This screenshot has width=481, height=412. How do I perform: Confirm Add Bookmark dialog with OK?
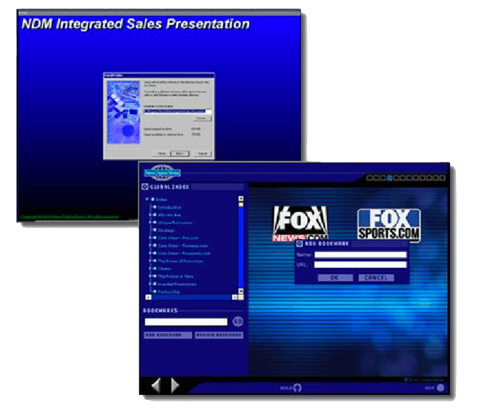tap(335, 278)
